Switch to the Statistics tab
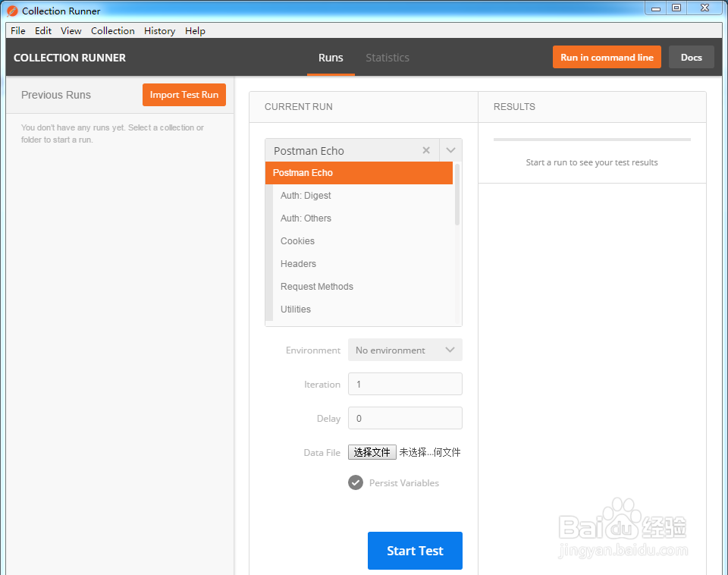This screenshot has height=575, width=728. point(388,58)
